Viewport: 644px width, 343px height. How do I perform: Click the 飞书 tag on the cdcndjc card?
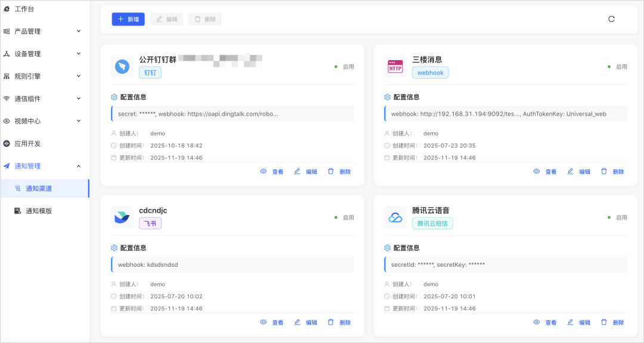[150, 223]
